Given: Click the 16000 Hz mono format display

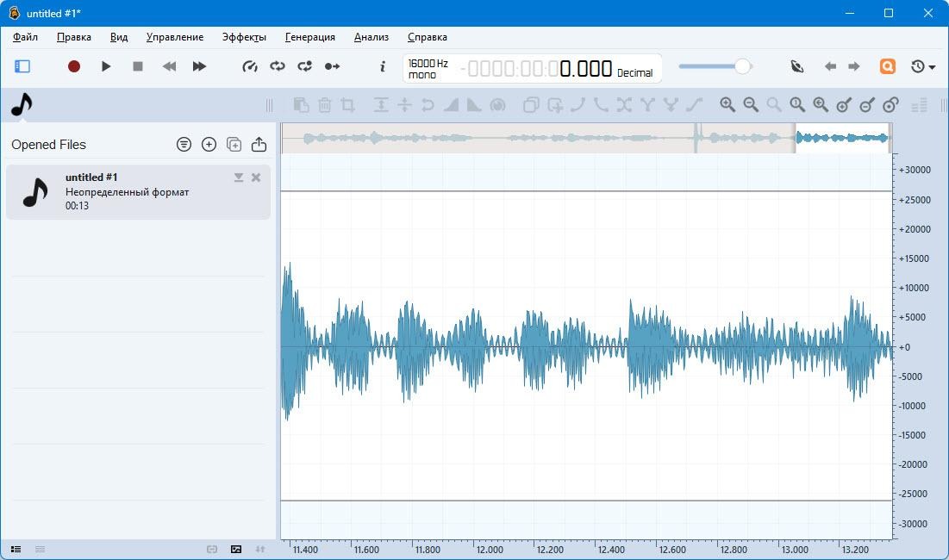Looking at the screenshot, I should click(x=428, y=69).
